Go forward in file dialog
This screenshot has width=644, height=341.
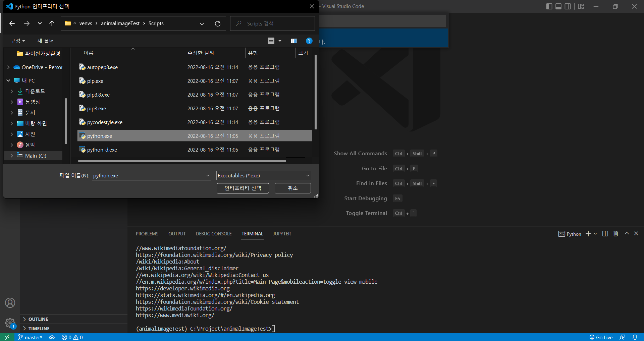[x=27, y=23]
